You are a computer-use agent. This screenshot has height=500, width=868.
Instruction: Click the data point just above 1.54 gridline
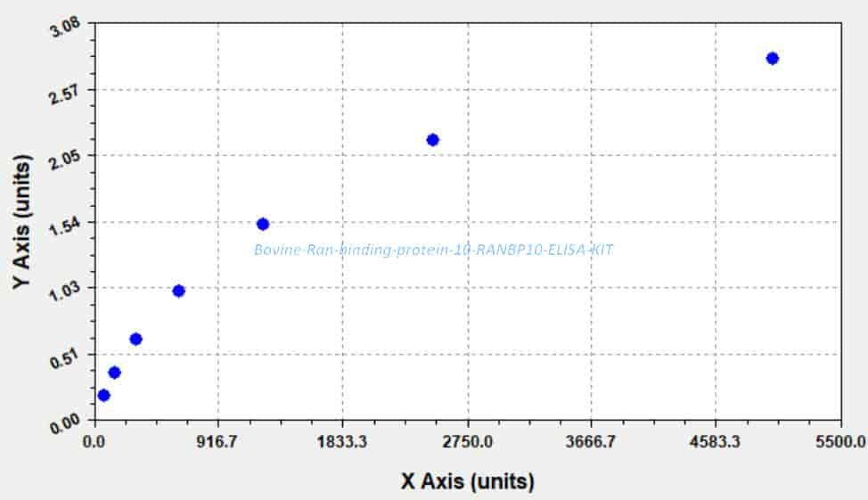(263, 224)
